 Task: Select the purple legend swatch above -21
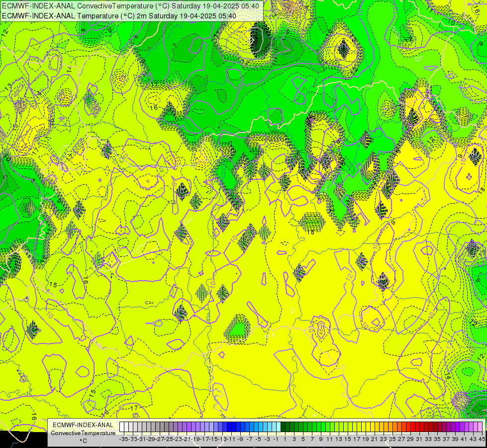(x=185, y=427)
